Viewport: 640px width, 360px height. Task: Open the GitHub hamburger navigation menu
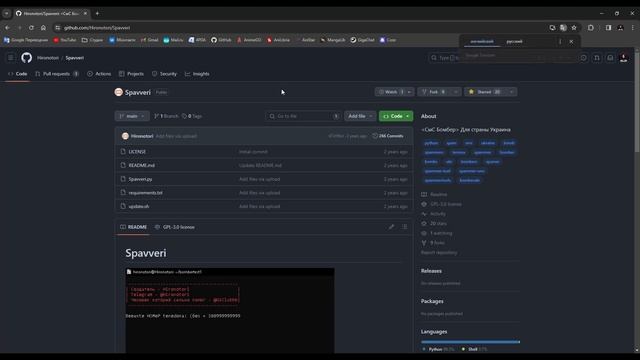[11, 58]
